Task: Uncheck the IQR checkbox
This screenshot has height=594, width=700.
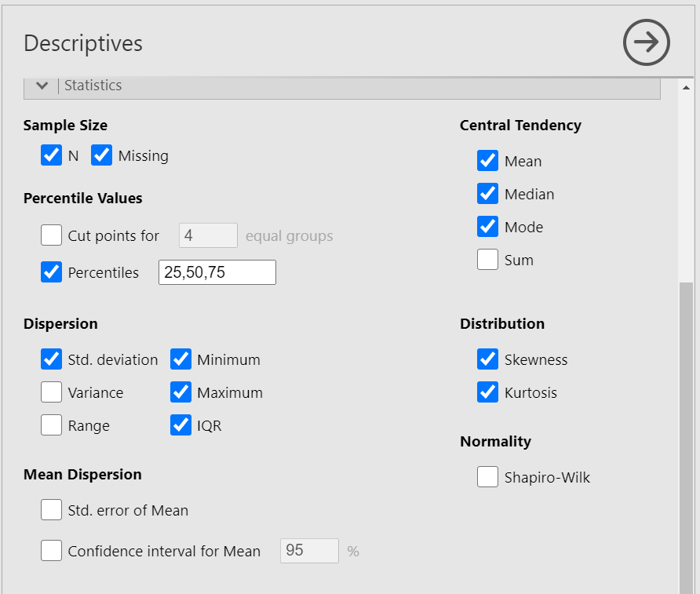Action: (x=181, y=425)
